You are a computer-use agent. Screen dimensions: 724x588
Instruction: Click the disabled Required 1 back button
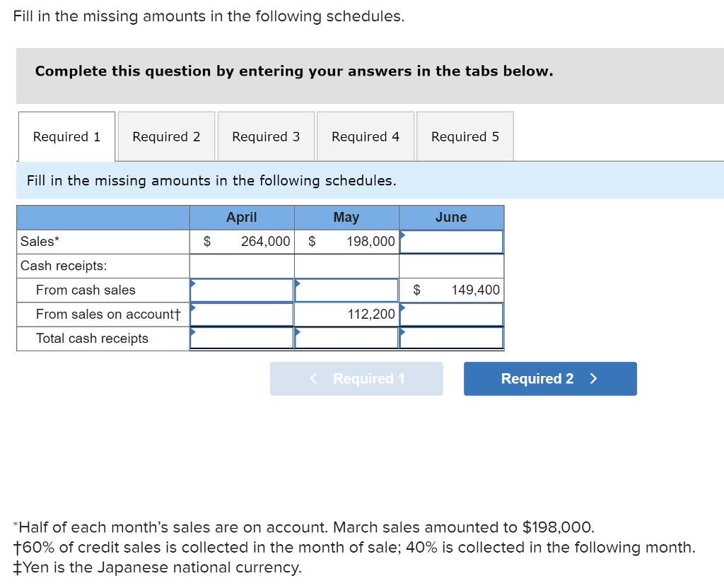pos(356,378)
